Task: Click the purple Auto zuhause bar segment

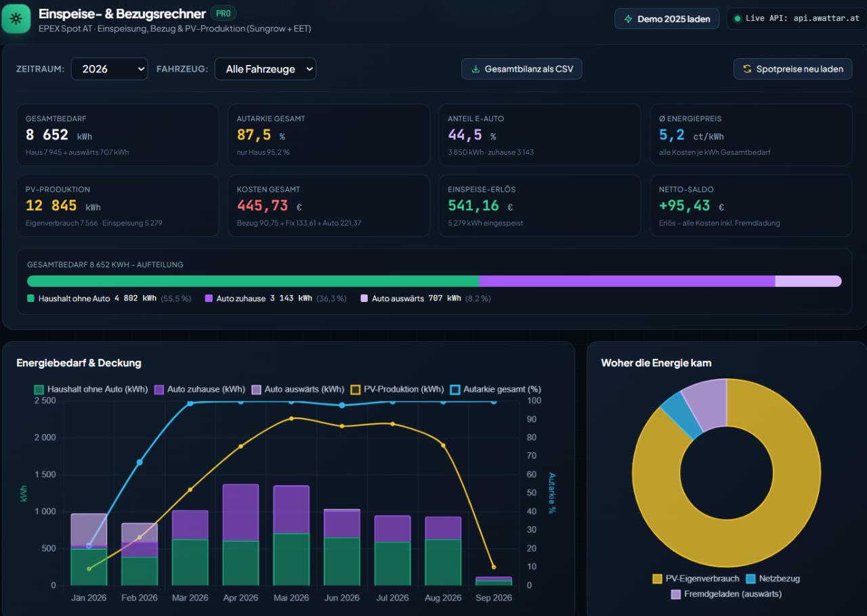Action: [627, 281]
